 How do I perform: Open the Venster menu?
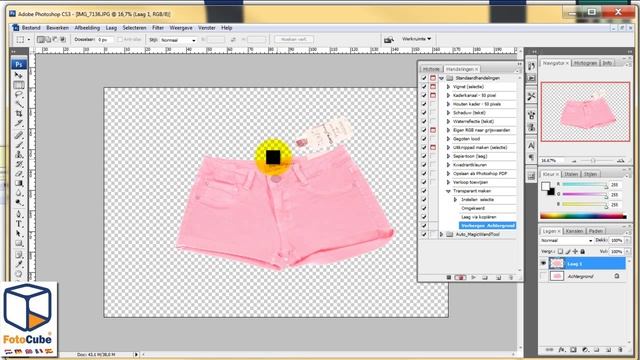pyautogui.click(x=207, y=28)
